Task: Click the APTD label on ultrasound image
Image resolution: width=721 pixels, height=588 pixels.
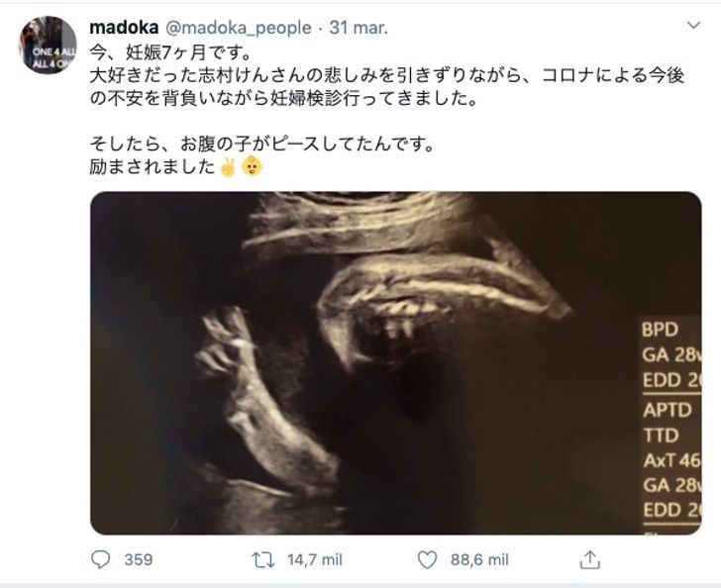Action: point(668,410)
